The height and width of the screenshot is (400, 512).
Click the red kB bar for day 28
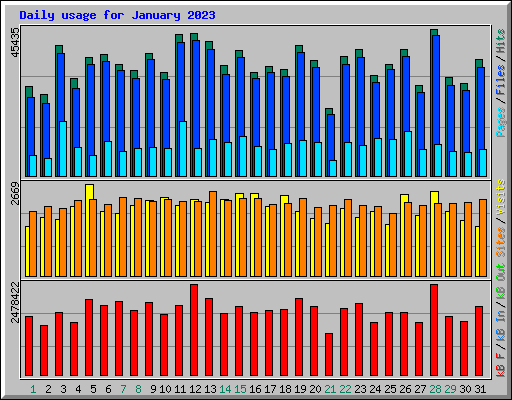(434, 330)
